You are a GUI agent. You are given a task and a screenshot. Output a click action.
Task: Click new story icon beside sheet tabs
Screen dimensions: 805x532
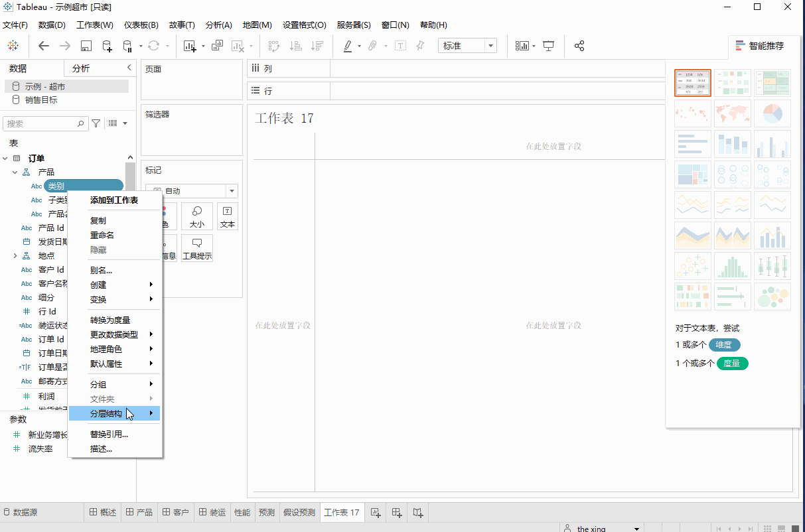point(418,512)
